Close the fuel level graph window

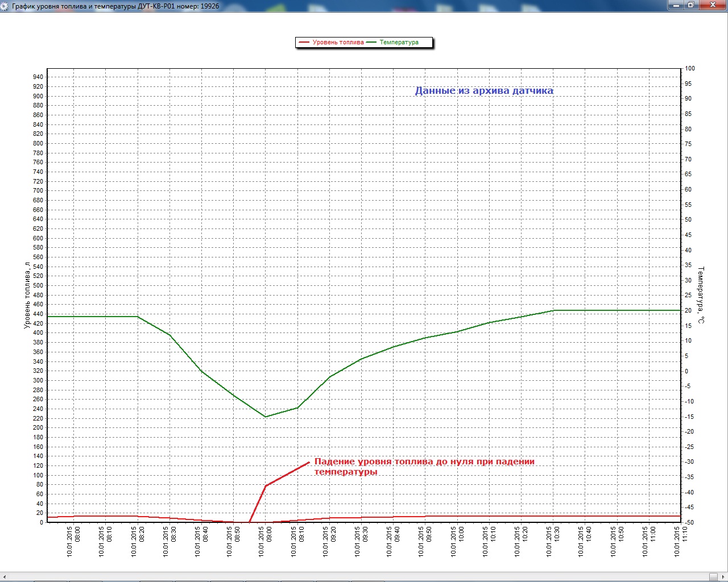pyautogui.click(x=712, y=5)
